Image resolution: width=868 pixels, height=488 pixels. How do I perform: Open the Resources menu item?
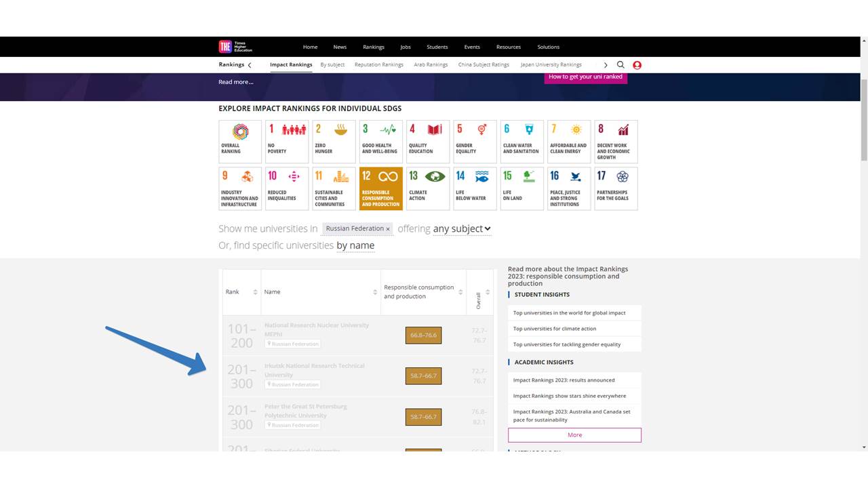point(509,47)
